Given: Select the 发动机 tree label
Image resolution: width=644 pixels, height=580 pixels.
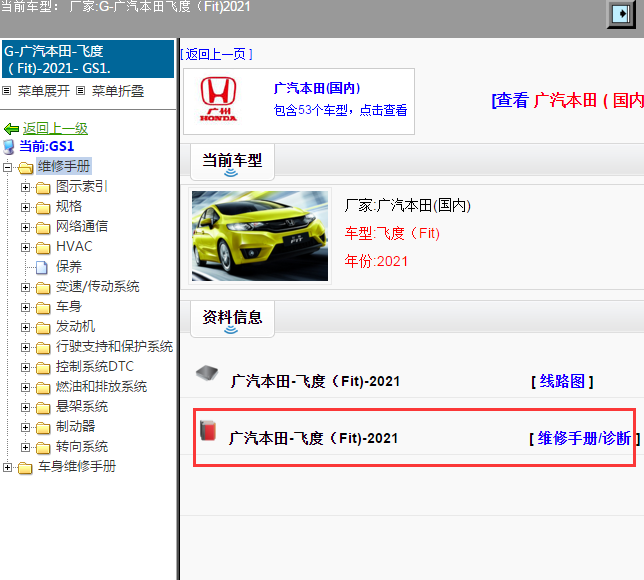Looking at the screenshot, I should (x=76, y=327).
